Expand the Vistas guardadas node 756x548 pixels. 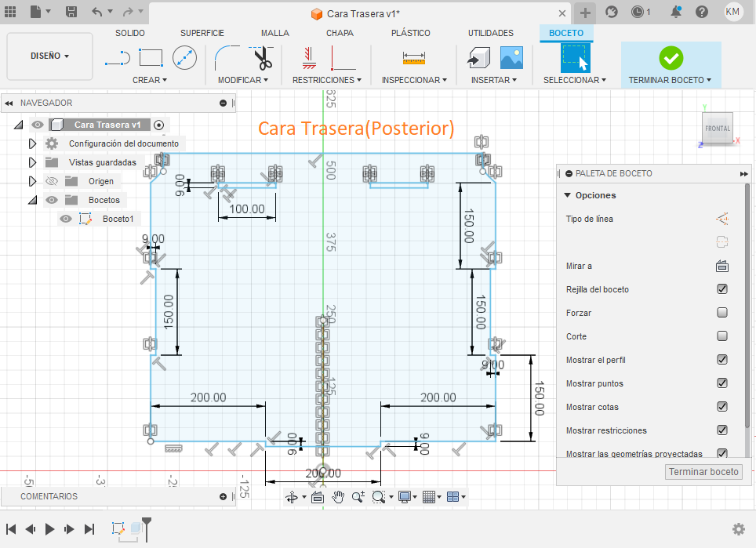pos(32,162)
